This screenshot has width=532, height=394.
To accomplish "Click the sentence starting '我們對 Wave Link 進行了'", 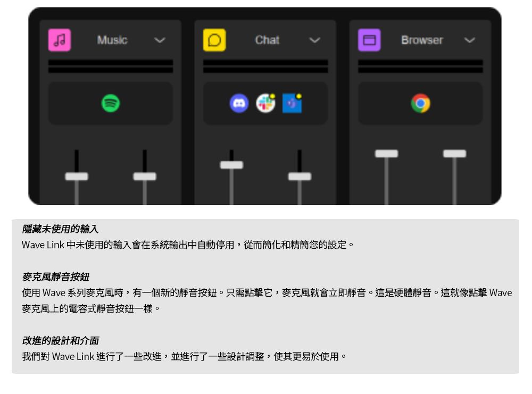I will point(184,356).
